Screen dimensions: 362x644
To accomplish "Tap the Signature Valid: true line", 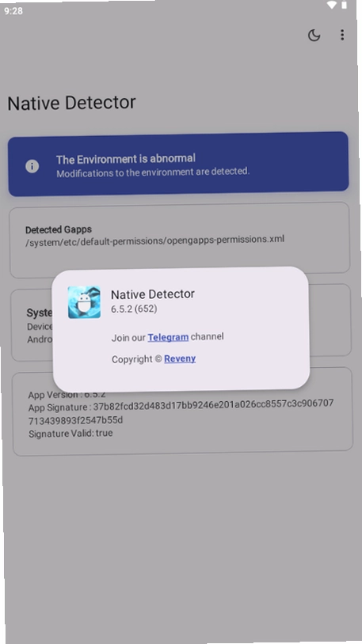I will [x=70, y=434].
